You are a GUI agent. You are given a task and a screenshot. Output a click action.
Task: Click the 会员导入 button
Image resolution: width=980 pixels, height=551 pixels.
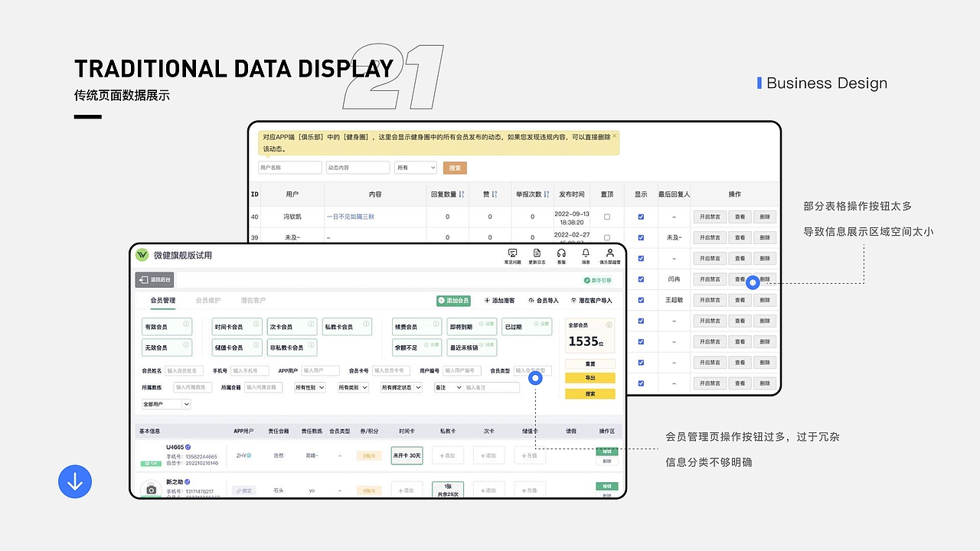[544, 301]
